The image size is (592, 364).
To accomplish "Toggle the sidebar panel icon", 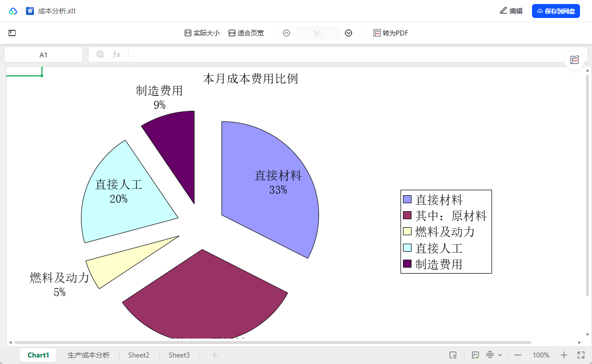I will tap(12, 33).
